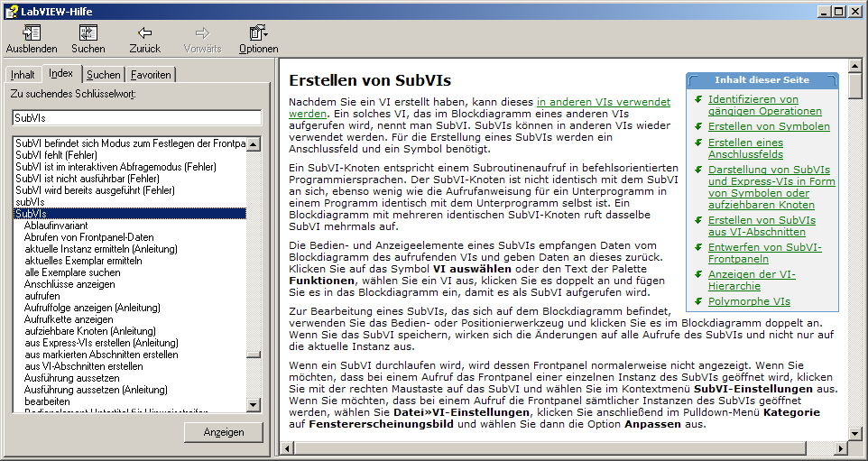Select 'Abrufen von Frontpanel-Daten' entry
868x461 pixels.
(x=89, y=237)
